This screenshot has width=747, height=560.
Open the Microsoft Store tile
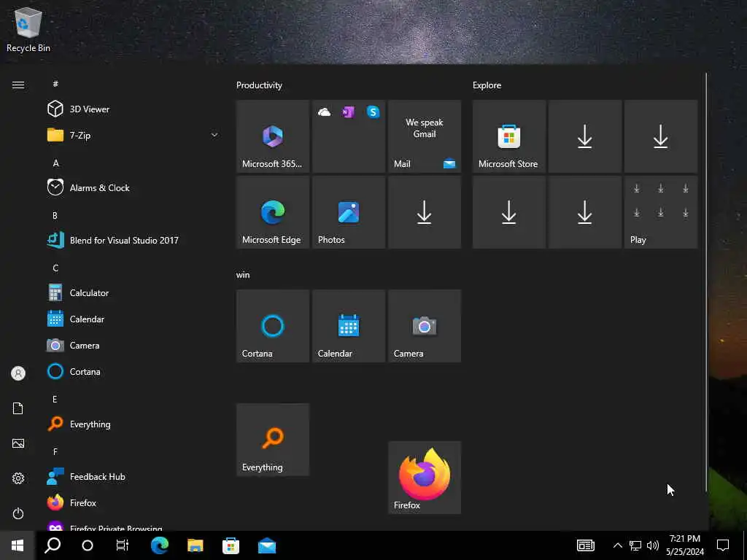tap(508, 136)
